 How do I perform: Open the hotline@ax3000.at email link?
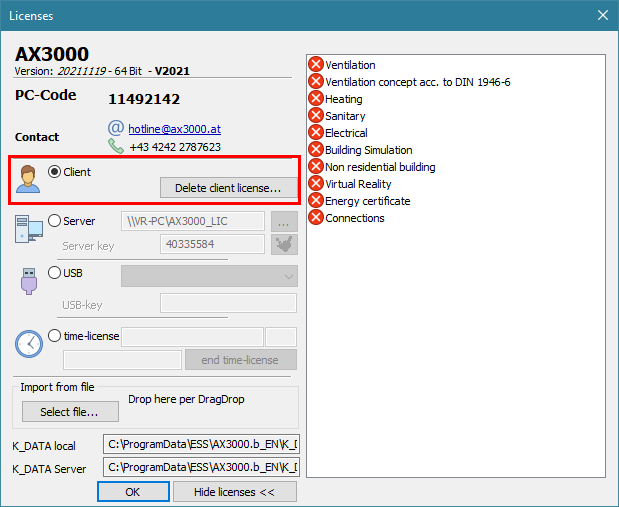tap(174, 129)
